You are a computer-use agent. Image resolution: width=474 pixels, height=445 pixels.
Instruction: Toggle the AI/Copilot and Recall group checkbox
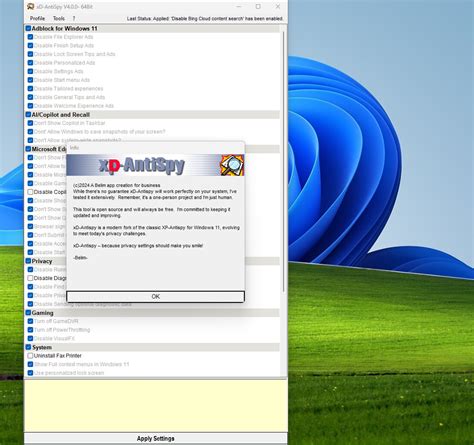(x=28, y=114)
